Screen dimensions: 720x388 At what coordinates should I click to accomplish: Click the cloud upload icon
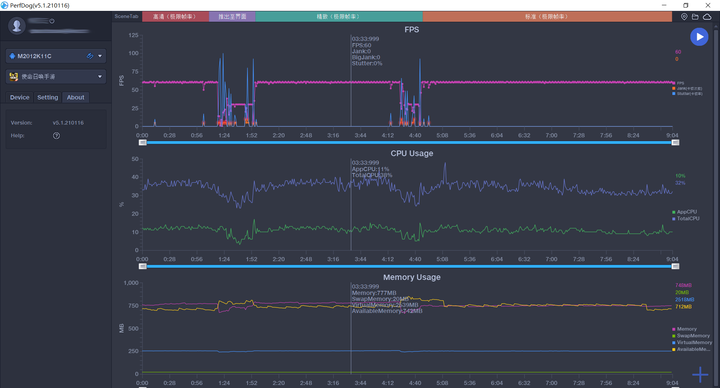pyautogui.click(x=707, y=17)
